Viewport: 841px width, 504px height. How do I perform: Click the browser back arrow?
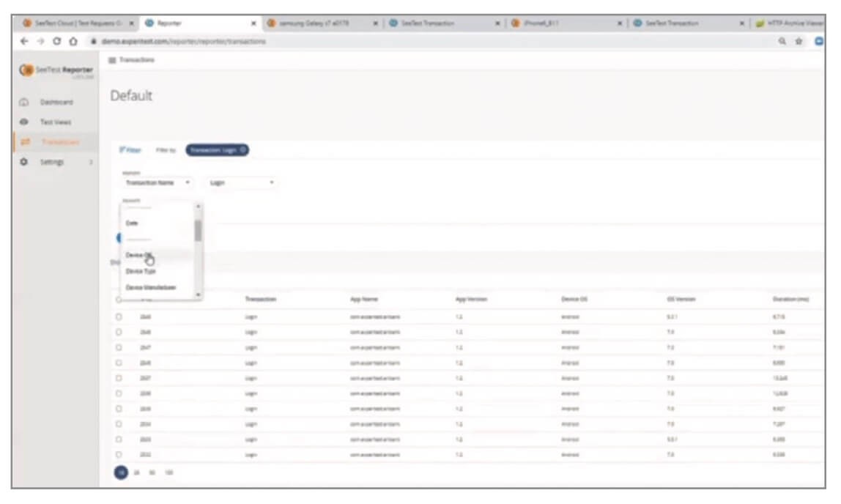pos(25,42)
